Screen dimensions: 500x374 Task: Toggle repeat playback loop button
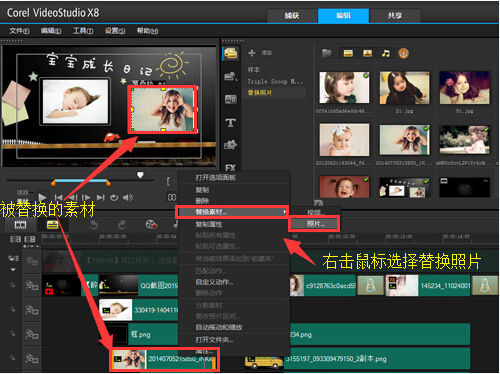(x=114, y=197)
